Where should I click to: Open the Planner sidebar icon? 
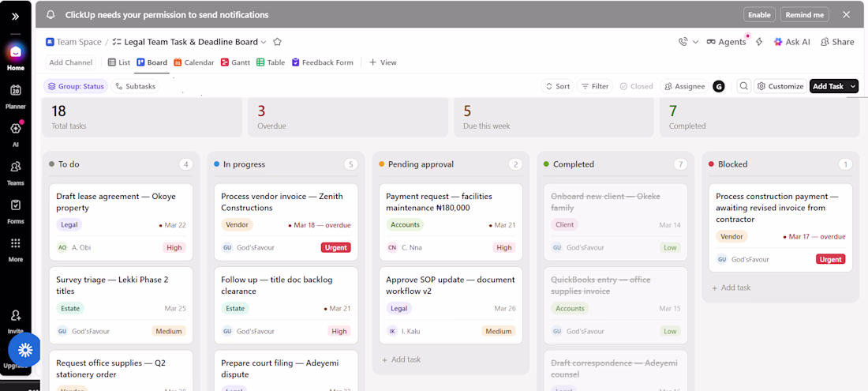tap(16, 95)
